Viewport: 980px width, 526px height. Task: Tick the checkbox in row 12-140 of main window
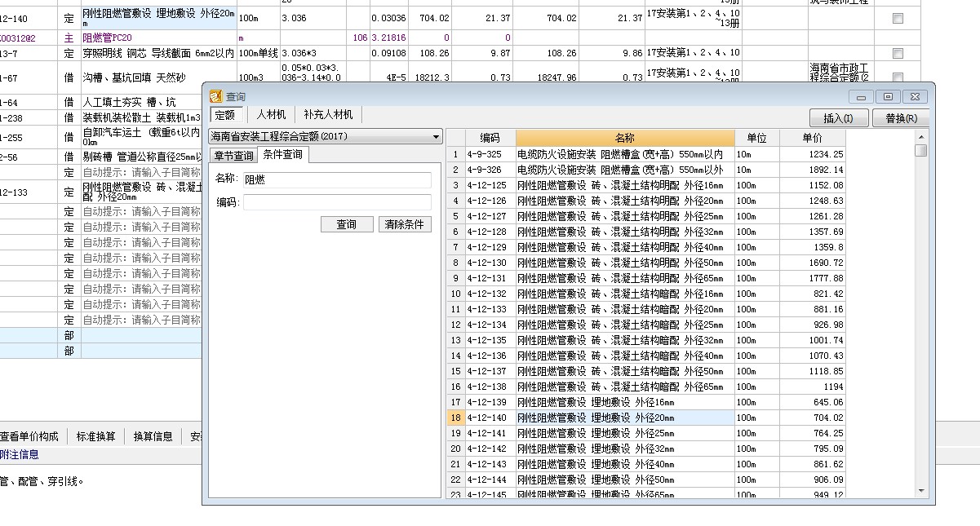pos(898,19)
